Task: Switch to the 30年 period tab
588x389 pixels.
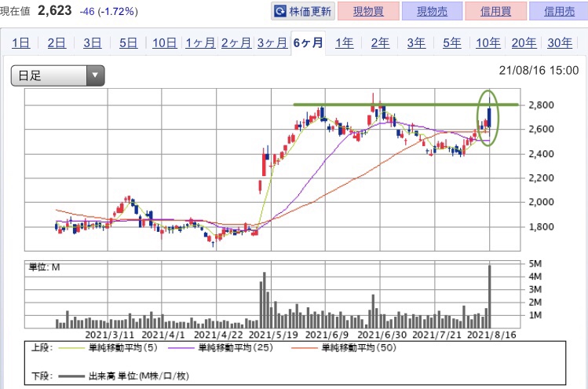Action: 560,42
